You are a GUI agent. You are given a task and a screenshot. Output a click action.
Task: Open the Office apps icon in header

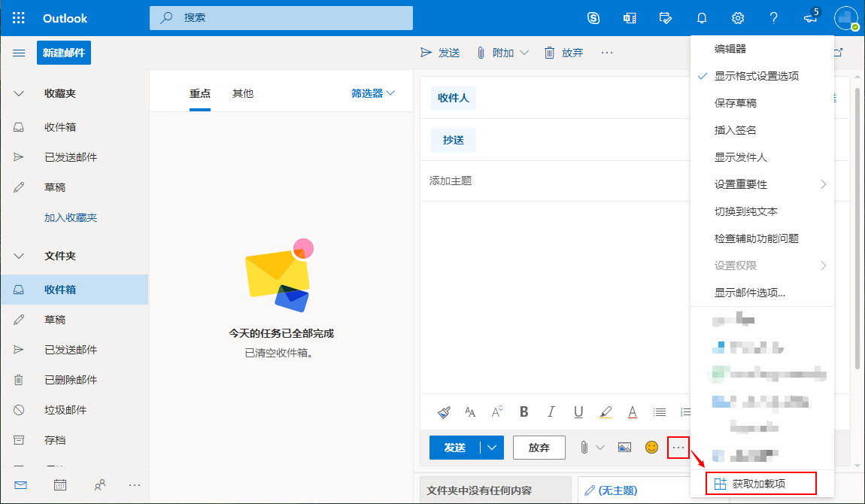(x=630, y=18)
